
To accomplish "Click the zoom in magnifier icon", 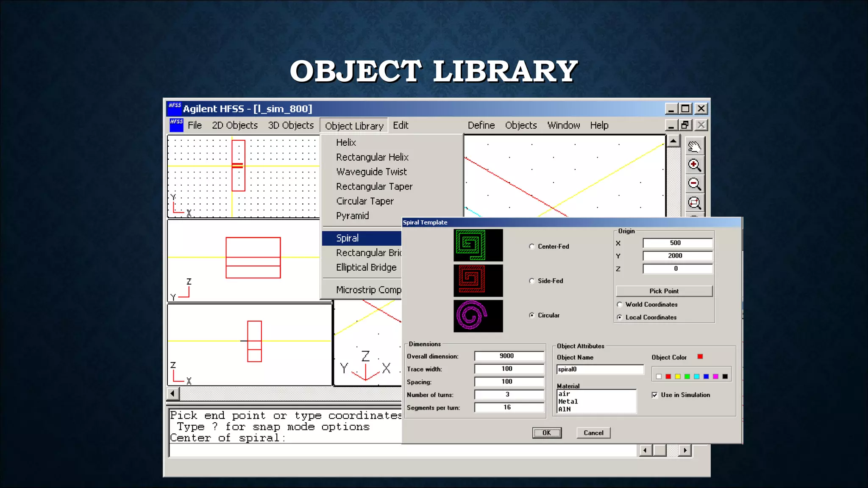I will tap(694, 165).
